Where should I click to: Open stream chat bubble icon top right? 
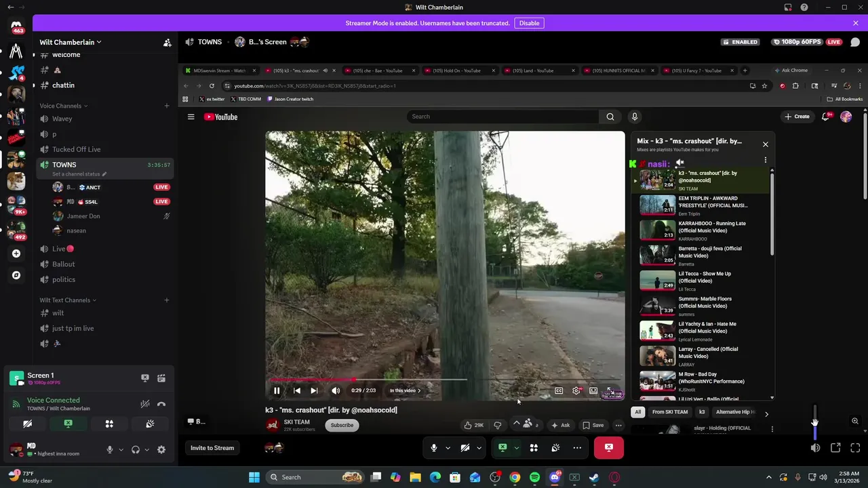[x=856, y=42]
